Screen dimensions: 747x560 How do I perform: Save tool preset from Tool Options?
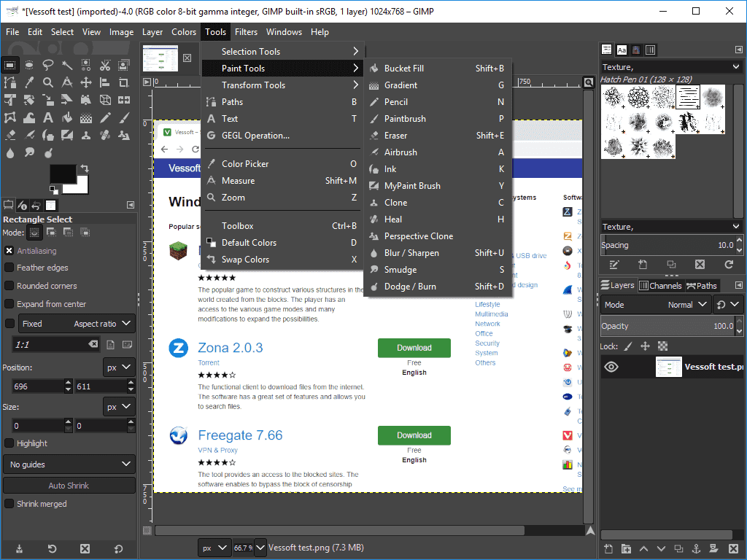coord(19,548)
